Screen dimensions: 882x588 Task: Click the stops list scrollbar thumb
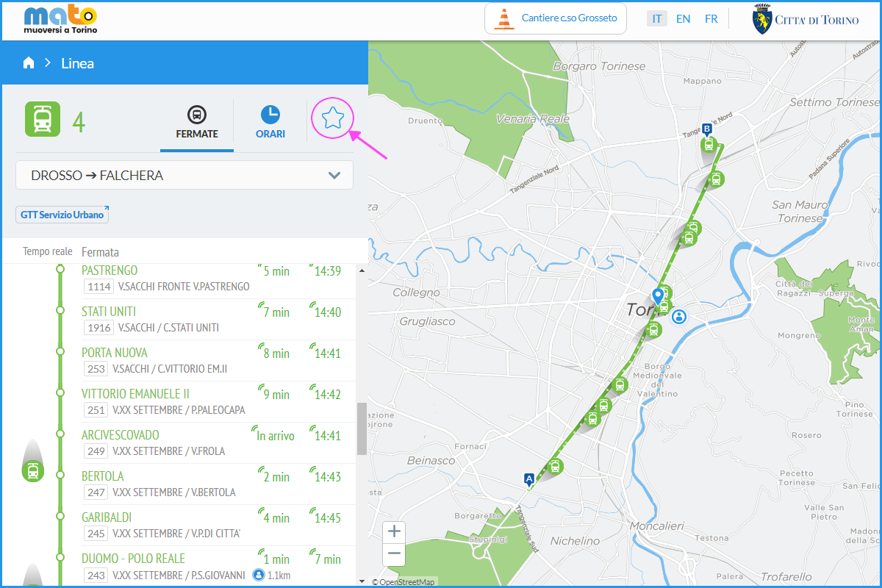361,429
